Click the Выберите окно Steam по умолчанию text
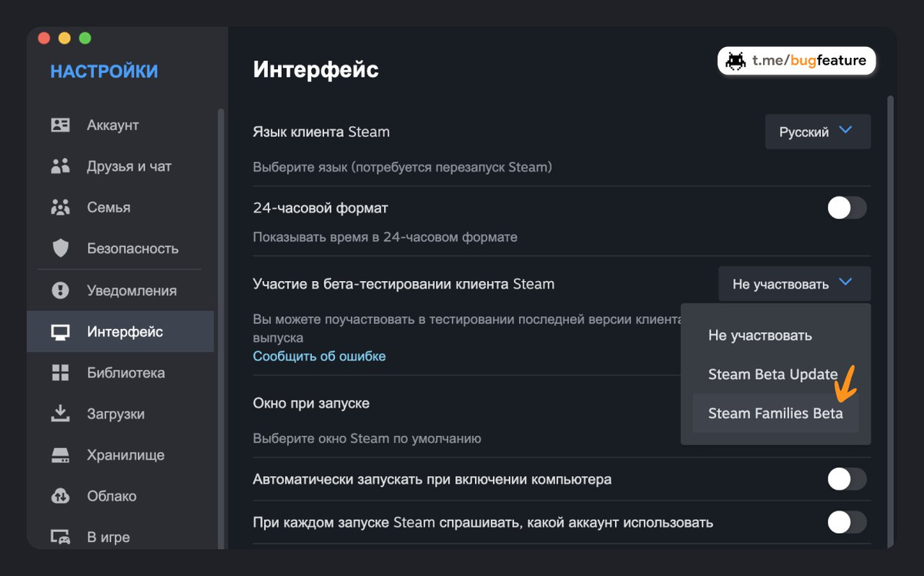Image resolution: width=924 pixels, height=576 pixels. coord(367,438)
